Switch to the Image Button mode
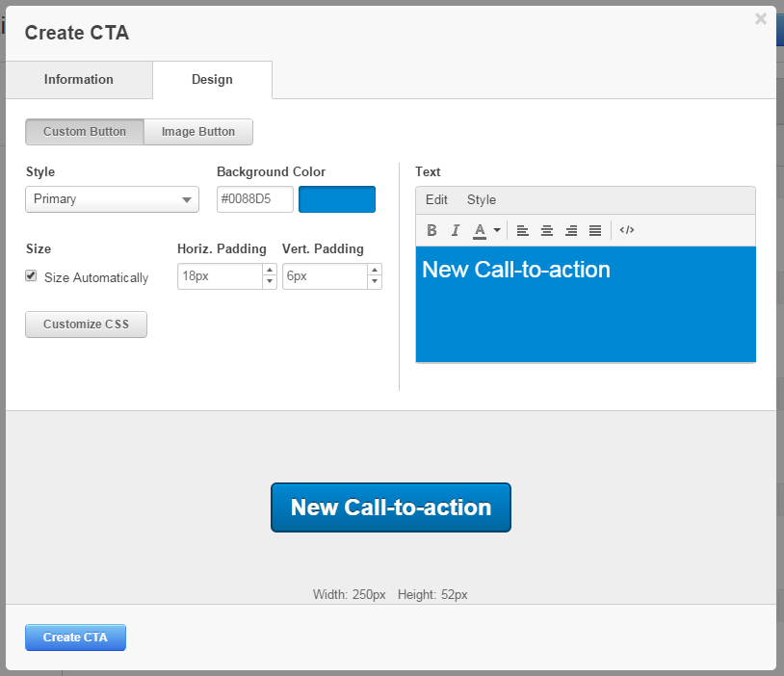 (x=197, y=132)
